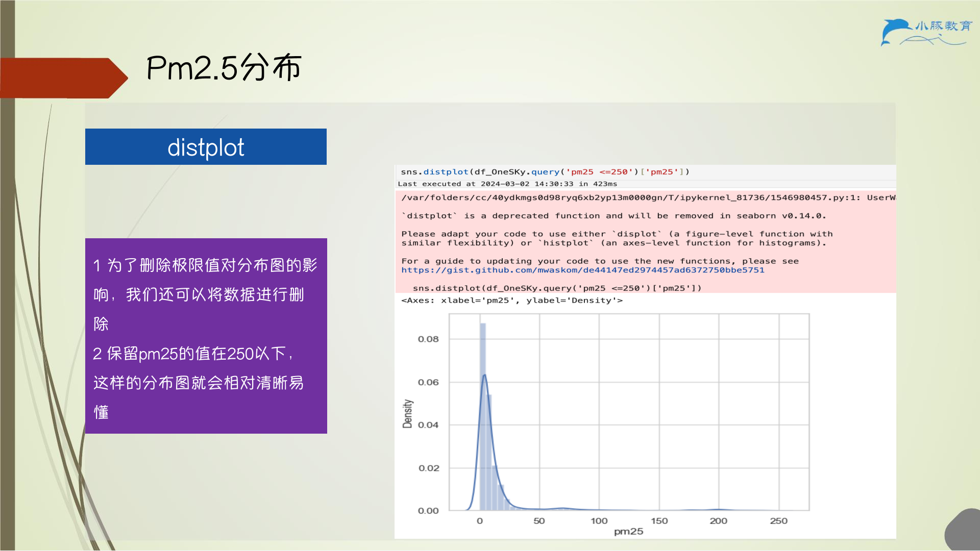Click the 250 tick on x-axis
The width and height of the screenshot is (980, 551).
[778, 521]
